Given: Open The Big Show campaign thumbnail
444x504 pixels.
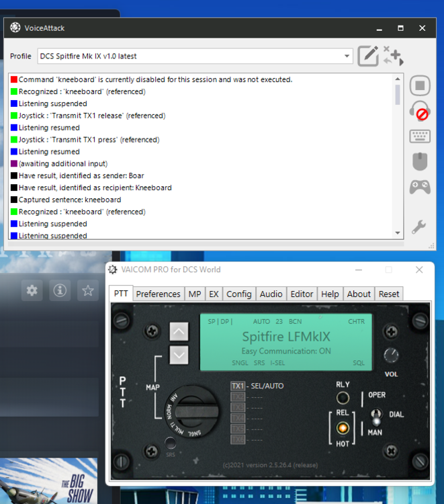Looking at the screenshot, I should (x=48, y=481).
